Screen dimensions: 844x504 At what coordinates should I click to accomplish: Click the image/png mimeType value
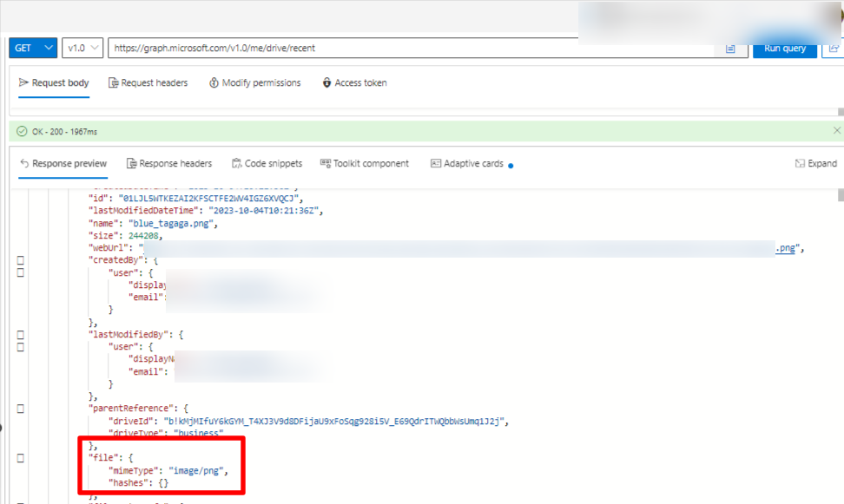coord(196,471)
